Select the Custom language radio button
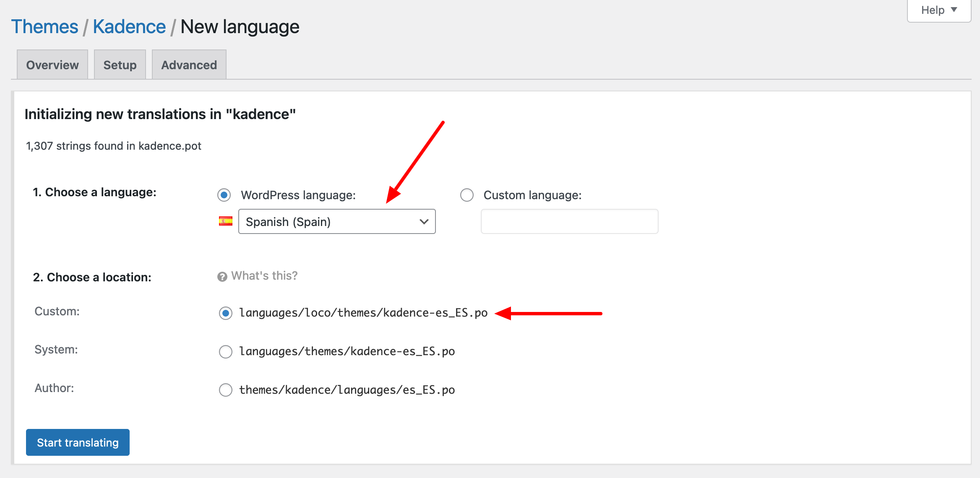 coord(467,195)
